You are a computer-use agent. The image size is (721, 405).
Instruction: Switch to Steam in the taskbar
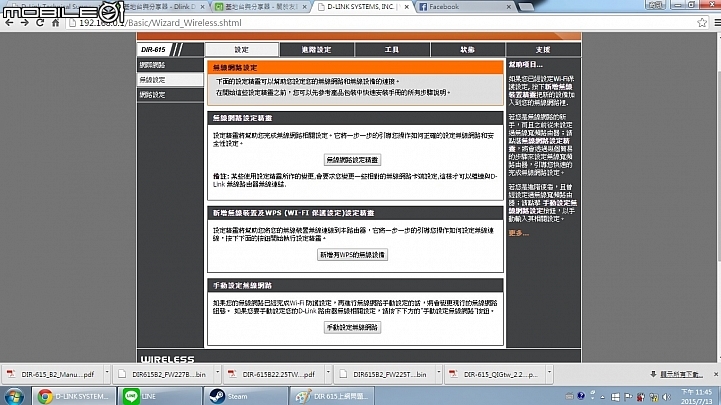tap(246, 396)
